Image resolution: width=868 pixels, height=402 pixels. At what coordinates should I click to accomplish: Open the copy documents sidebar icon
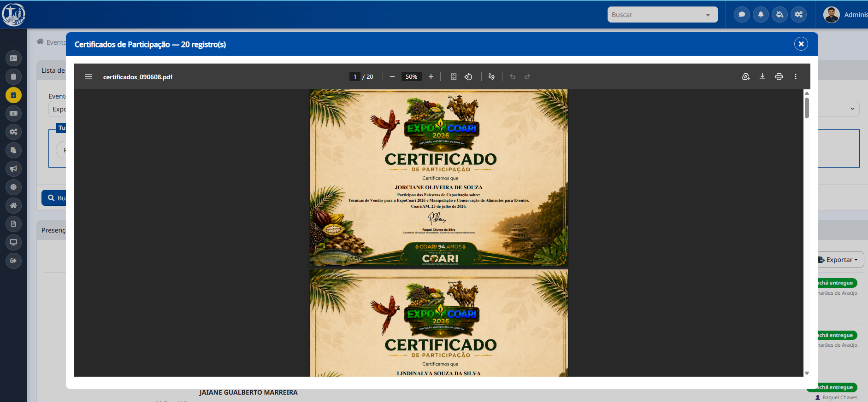13,150
